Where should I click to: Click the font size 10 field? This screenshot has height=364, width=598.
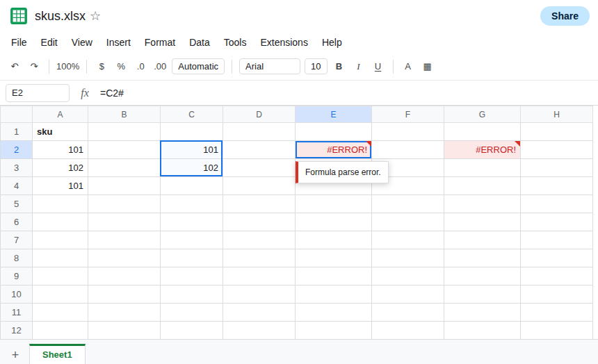coord(316,66)
